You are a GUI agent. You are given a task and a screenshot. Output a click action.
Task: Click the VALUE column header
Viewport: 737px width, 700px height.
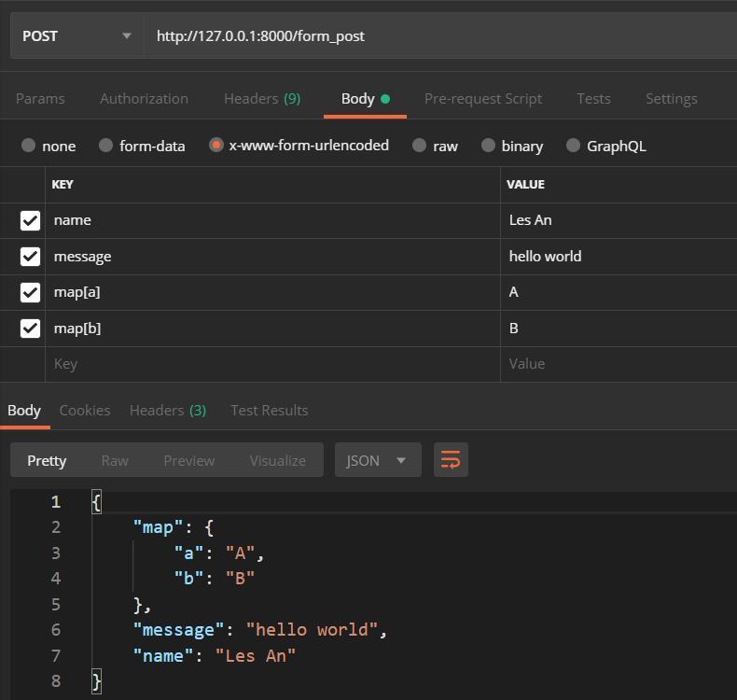coord(525,185)
